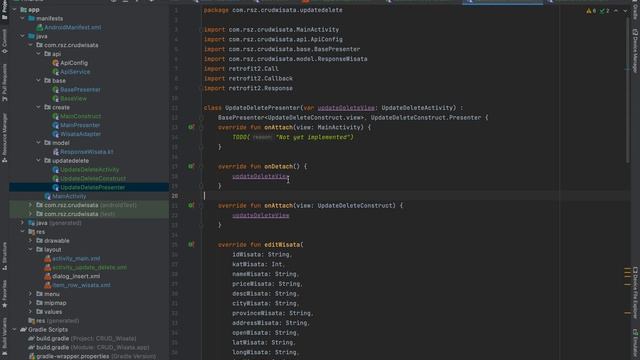Click the UpdateDeleteActivity file icon

56,169
